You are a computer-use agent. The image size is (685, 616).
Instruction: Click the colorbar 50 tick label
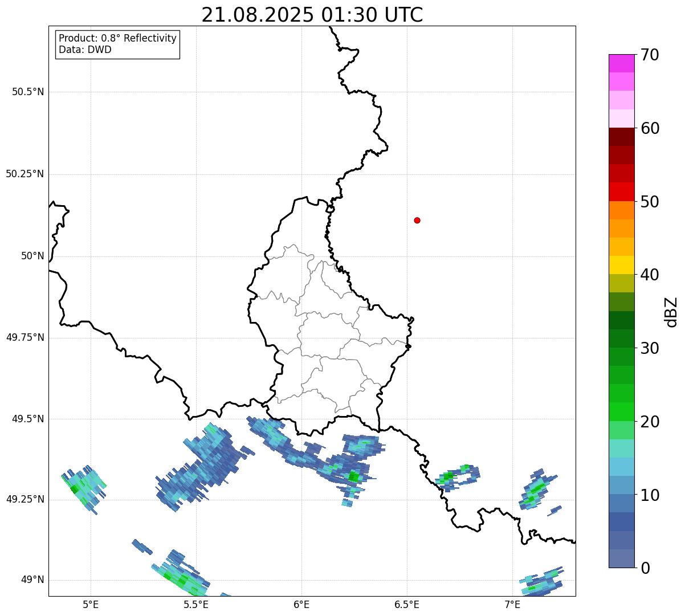(x=650, y=202)
